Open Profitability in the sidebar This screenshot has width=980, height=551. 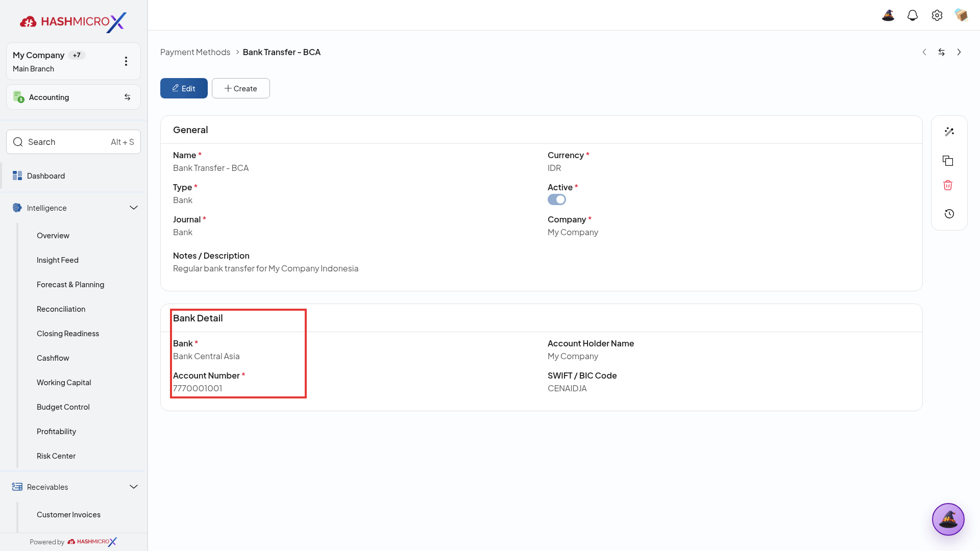point(57,431)
